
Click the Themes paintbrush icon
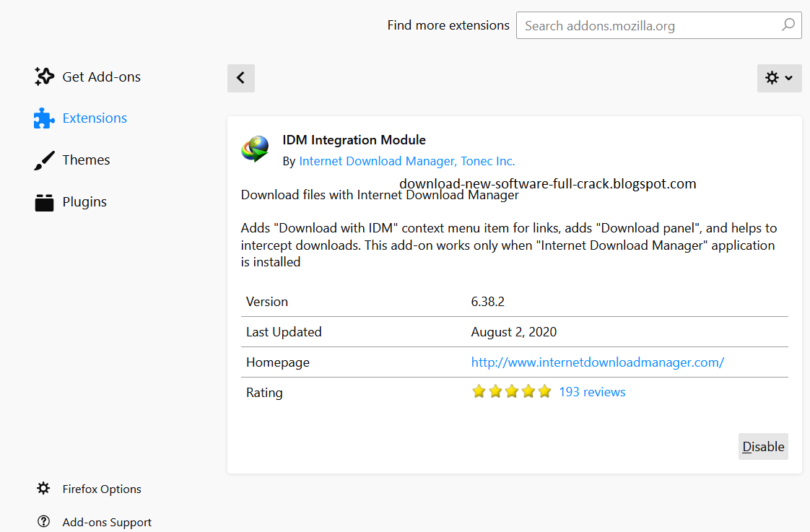[x=44, y=160]
